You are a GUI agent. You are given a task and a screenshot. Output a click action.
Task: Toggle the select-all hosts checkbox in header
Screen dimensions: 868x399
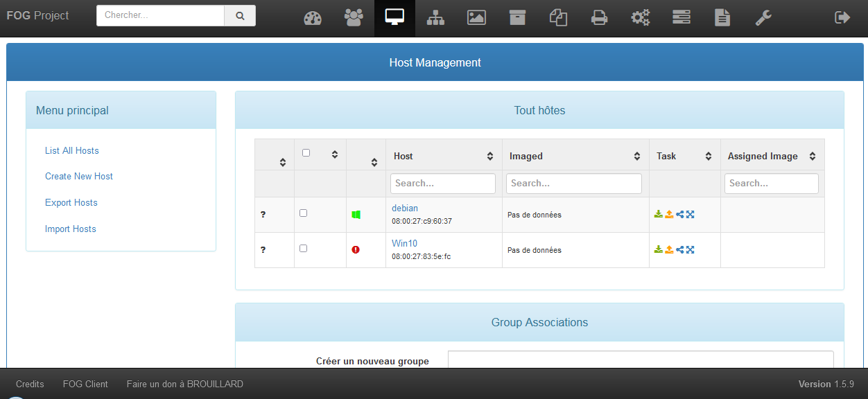pos(306,152)
